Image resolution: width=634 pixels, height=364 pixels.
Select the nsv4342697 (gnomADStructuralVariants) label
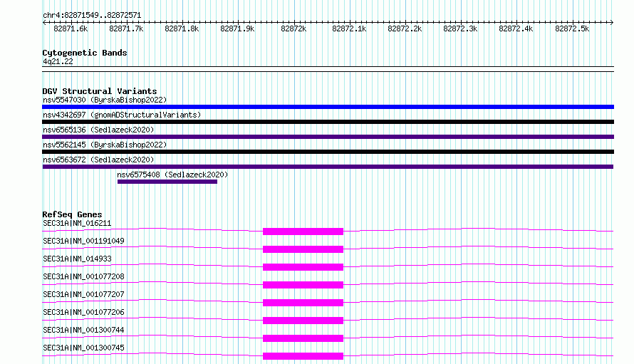[x=122, y=115]
